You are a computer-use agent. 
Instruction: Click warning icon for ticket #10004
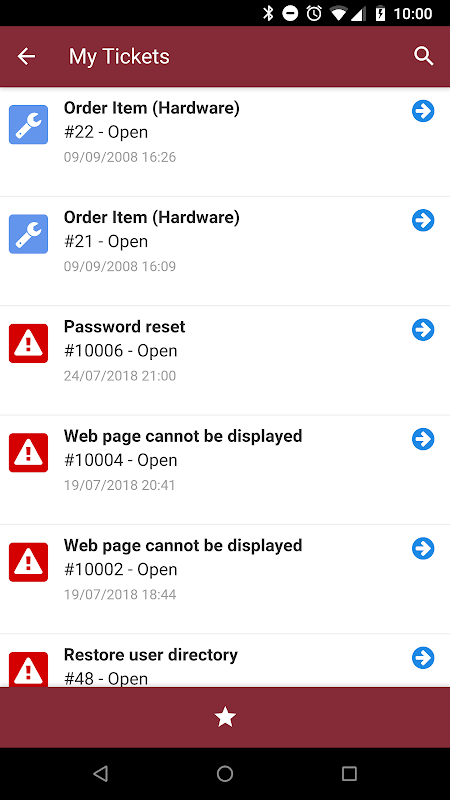coord(29,453)
